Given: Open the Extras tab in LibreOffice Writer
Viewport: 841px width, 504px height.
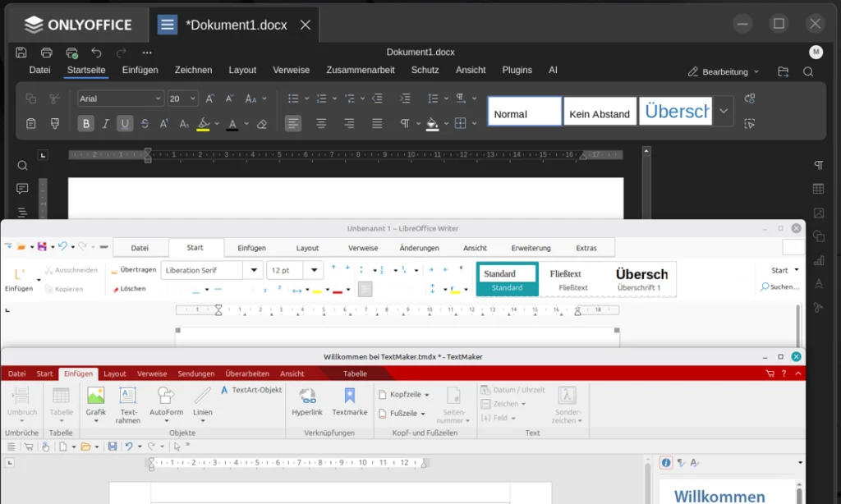Looking at the screenshot, I should [586, 248].
